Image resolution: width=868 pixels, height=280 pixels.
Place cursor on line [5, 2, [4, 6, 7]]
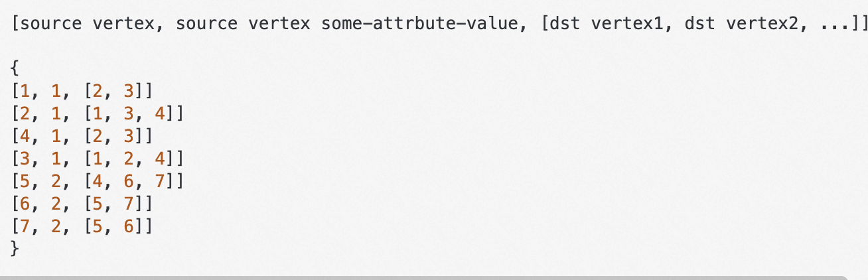pyautogui.click(x=97, y=180)
